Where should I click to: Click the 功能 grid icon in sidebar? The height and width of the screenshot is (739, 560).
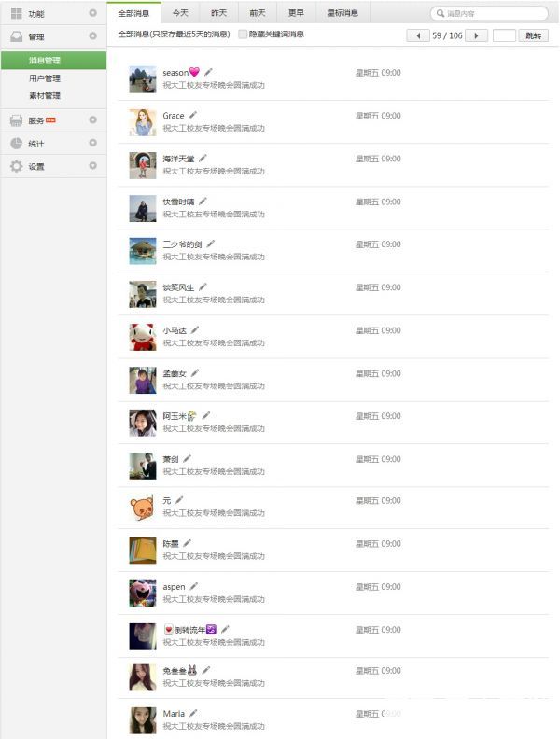tap(17, 14)
